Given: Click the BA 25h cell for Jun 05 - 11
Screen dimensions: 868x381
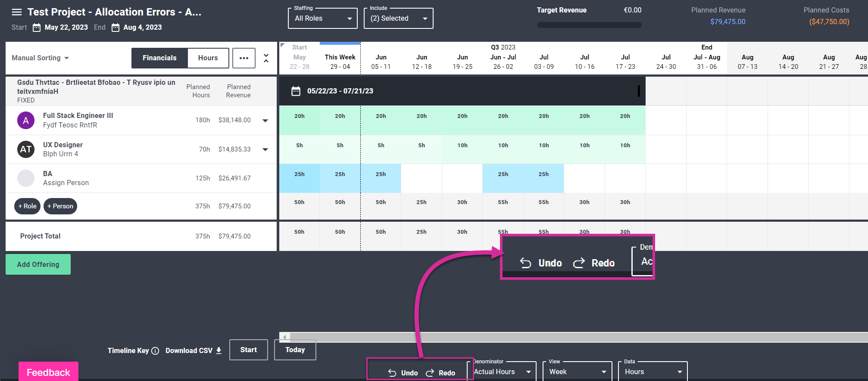Looking at the screenshot, I should coord(381,178).
